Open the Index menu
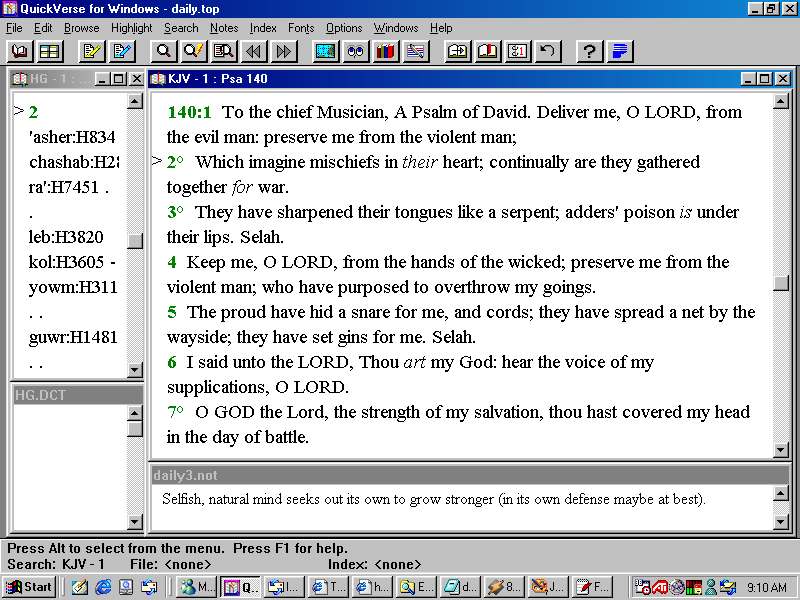 [263, 28]
